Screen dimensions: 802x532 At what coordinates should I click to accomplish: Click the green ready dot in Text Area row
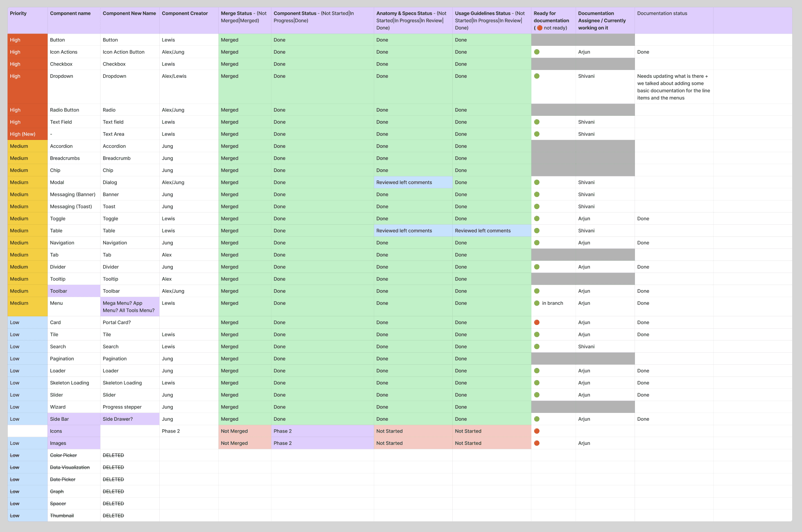click(537, 134)
